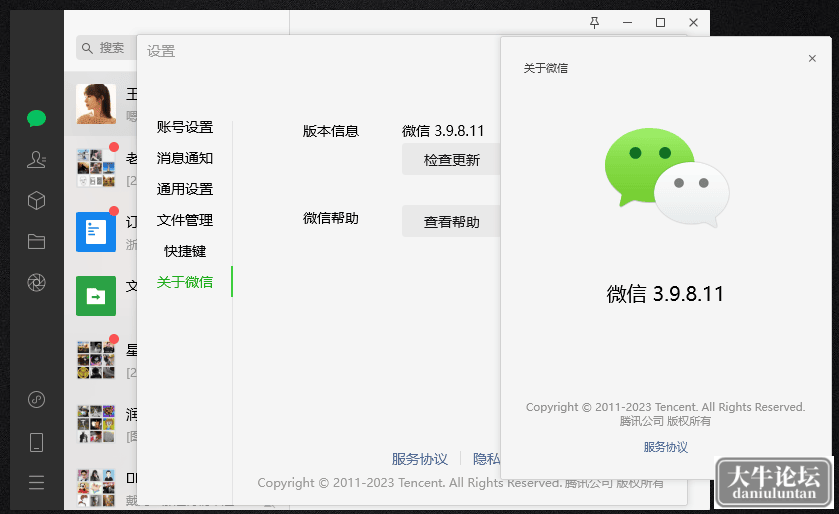Select the 关于微信 settings tab
This screenshot has width=839, height=514.
(185, 282)
